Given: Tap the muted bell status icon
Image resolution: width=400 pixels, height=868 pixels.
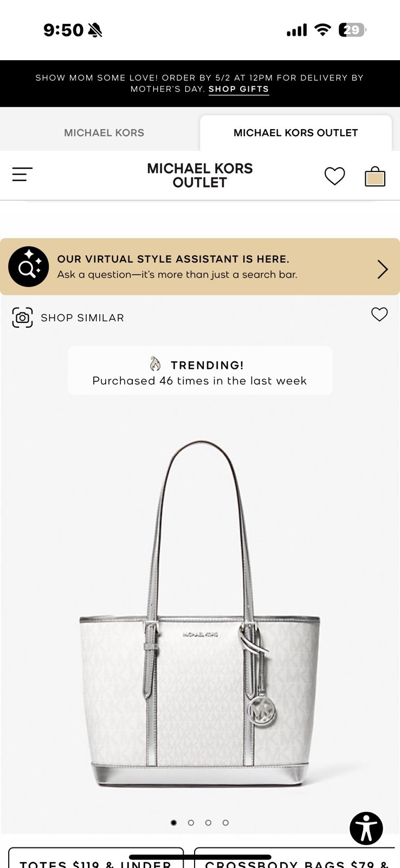Looking at the screenshot, I should click(x=95, y=30).
